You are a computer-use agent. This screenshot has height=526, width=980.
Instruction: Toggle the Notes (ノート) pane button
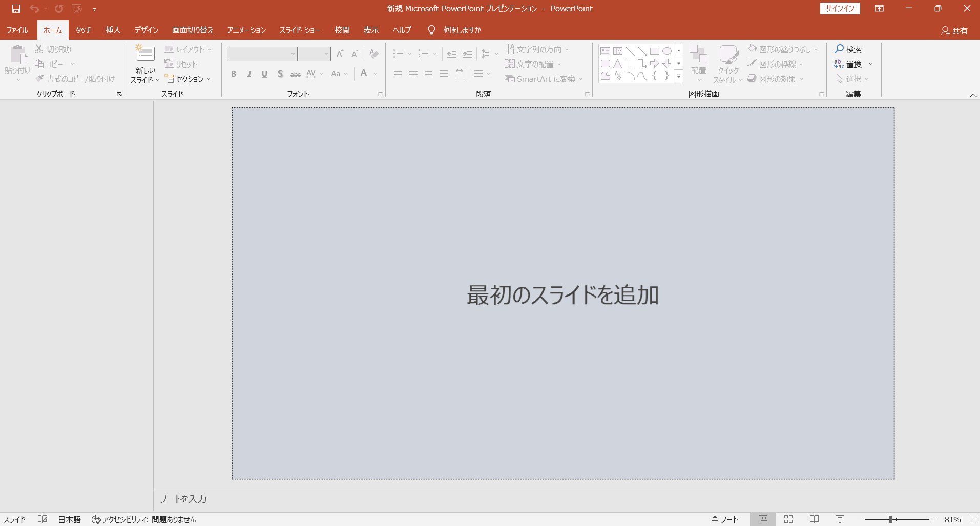pyautogui.click(x=725, y=519)
